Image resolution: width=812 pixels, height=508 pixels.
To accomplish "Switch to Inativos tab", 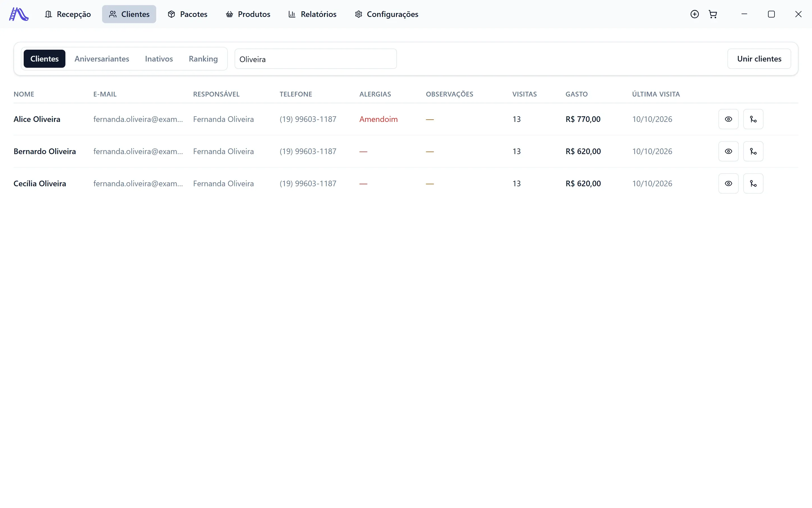I will coord(159,59).
